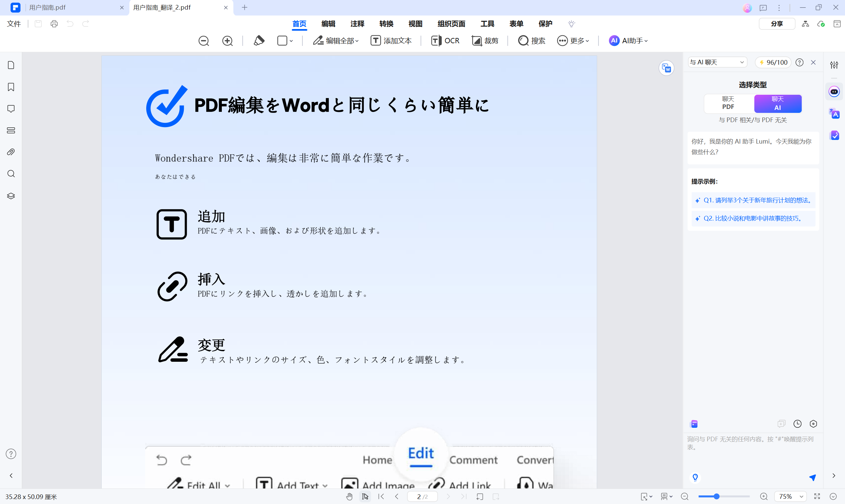Click the send message arrow
Image resolution: width=845 pixels, height=504 pixels.
812,478
